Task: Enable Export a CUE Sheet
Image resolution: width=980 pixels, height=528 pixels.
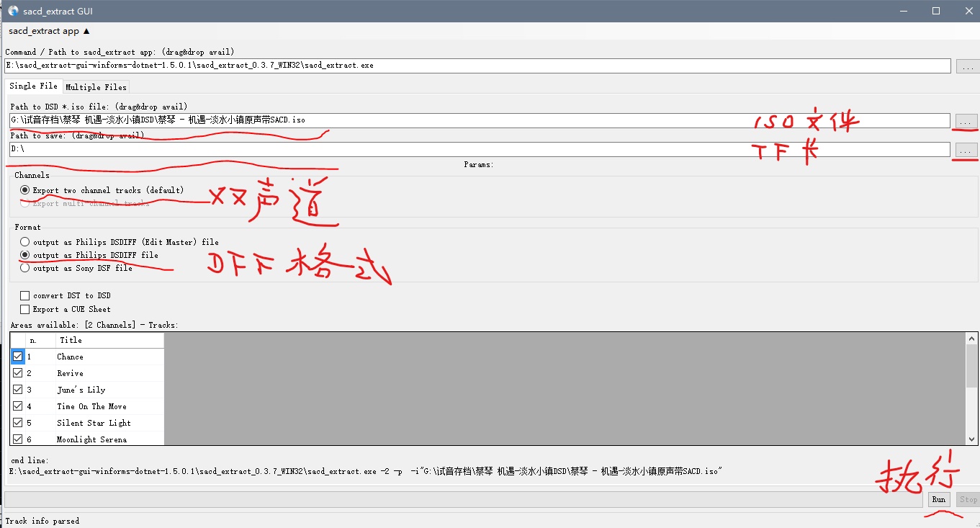Action: coord(25,309)
